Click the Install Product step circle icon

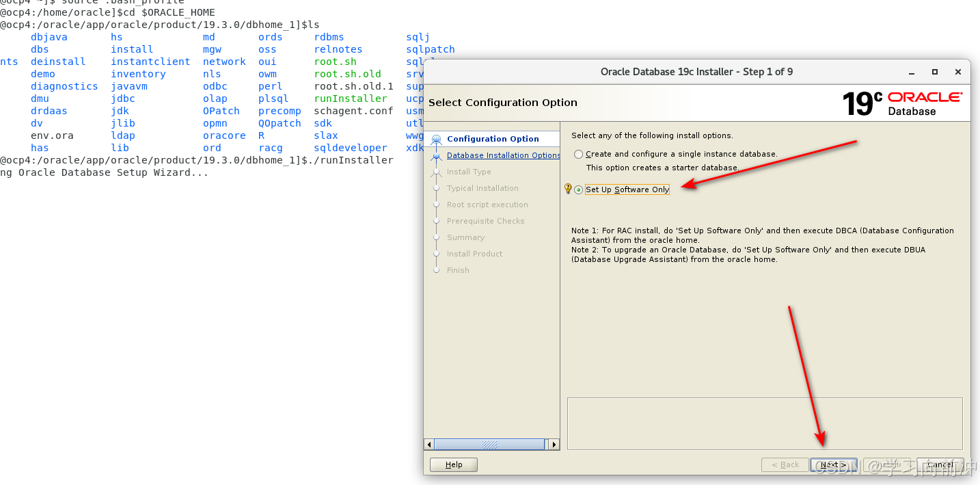pyautogui.click(x=436, y=253)
